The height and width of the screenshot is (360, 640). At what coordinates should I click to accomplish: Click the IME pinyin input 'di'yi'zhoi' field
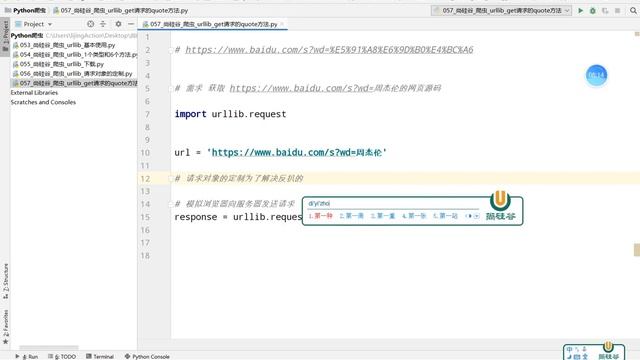(x=319, y=203)
